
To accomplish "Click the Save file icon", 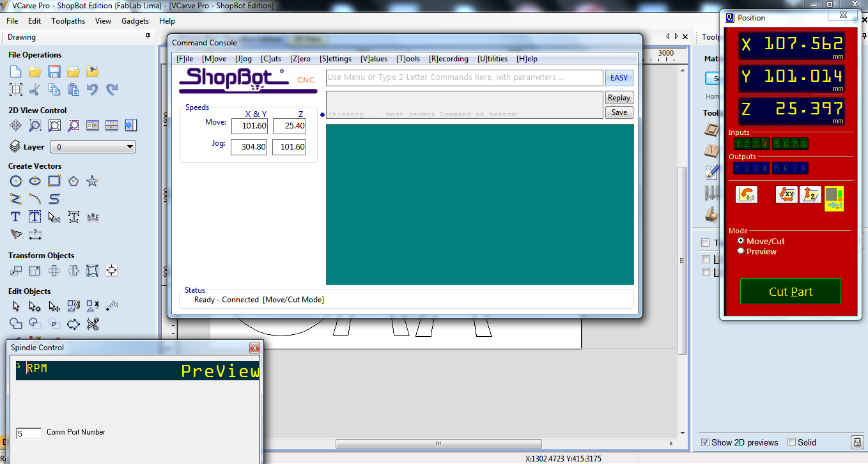I will click(54, 71).
